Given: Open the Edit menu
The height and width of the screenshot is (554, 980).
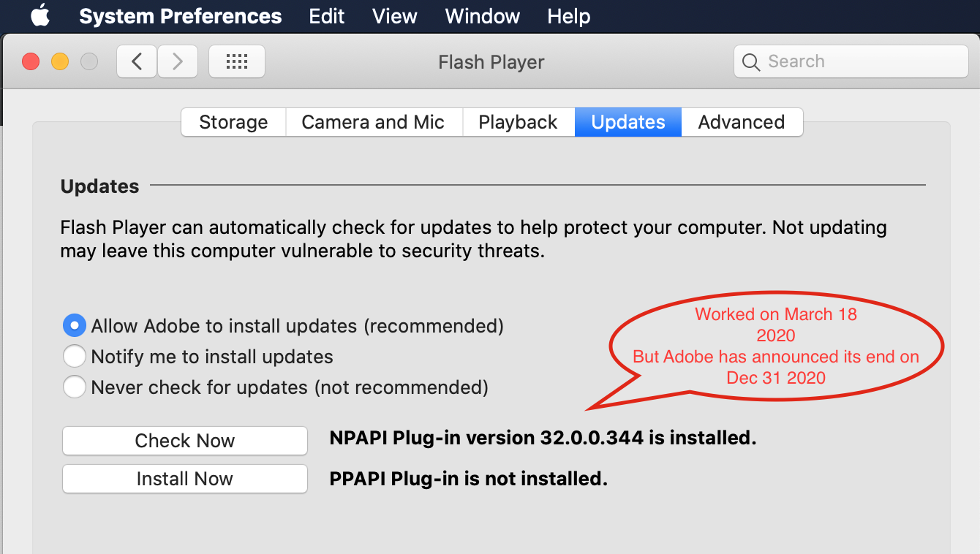Looking at the screenshot, I should [x=326, y=16].
